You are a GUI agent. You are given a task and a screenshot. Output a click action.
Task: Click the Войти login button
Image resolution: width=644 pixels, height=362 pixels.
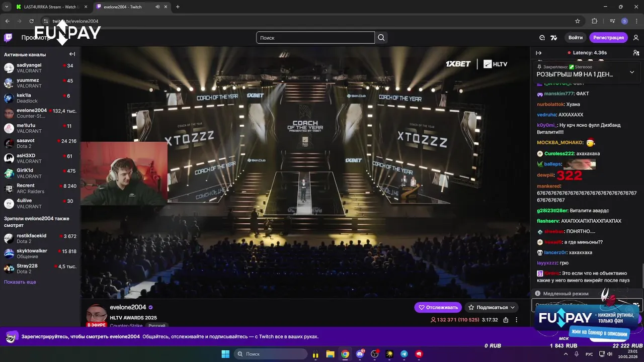576,38
